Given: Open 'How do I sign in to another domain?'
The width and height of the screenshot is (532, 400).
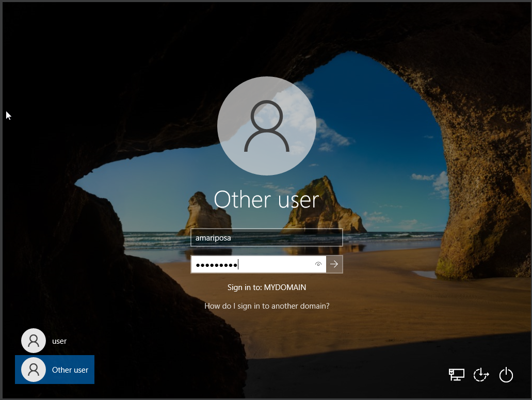Looking at the screenshot, I should (x=266, y=306).
